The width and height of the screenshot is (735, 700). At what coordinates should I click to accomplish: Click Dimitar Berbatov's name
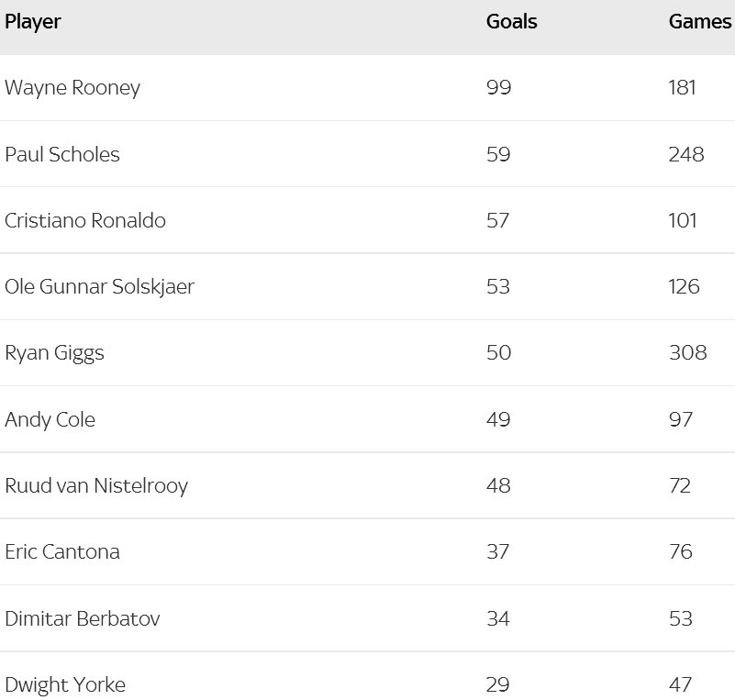point(83,618)
